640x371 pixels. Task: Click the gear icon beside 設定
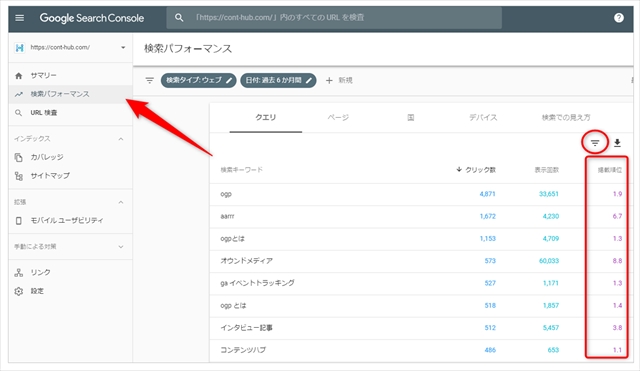pyautogui.click(x=19, y=291)
